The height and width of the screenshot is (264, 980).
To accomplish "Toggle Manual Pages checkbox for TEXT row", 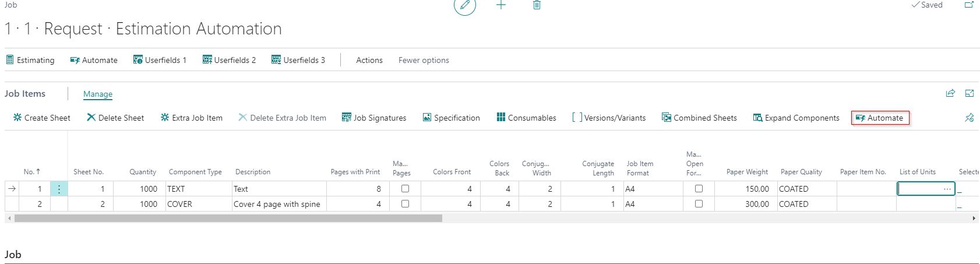I will [405, 189].
